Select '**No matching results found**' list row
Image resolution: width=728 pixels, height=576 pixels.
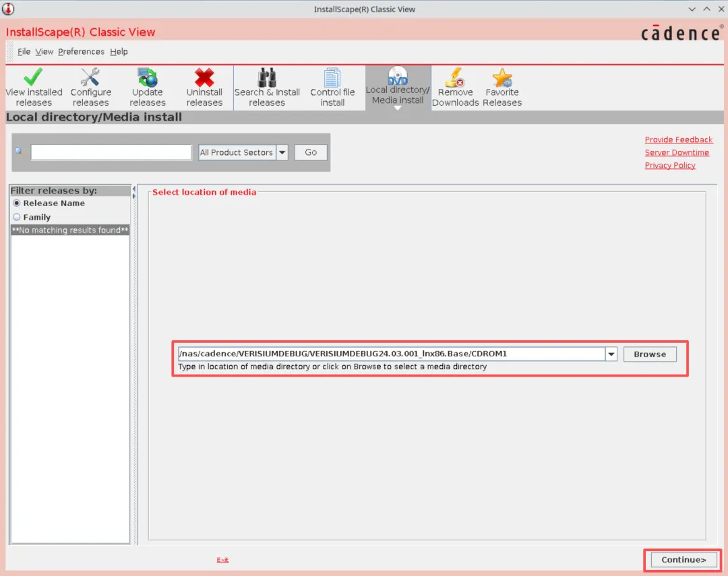point(70,230)
